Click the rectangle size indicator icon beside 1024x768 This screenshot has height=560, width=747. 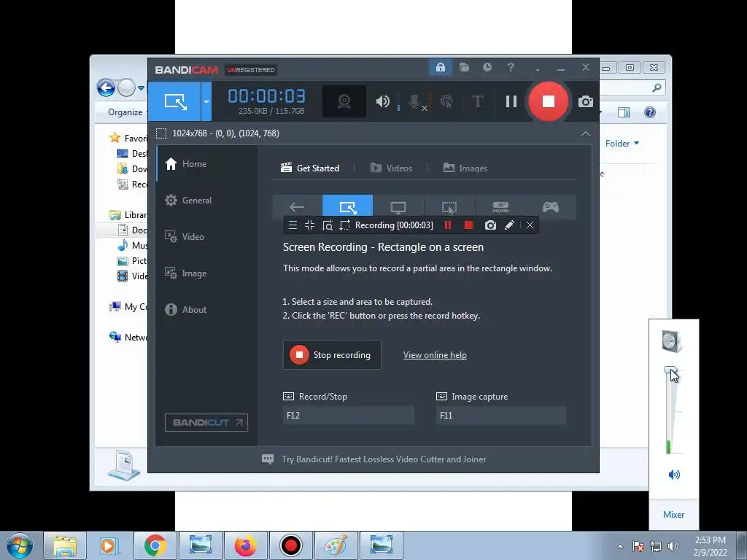click(161, 133)
